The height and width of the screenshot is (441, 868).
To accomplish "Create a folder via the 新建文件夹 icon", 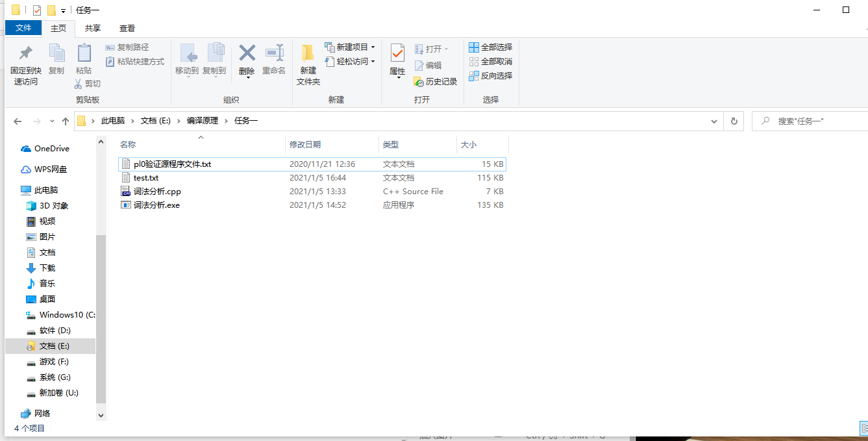I will pos(307,62).
